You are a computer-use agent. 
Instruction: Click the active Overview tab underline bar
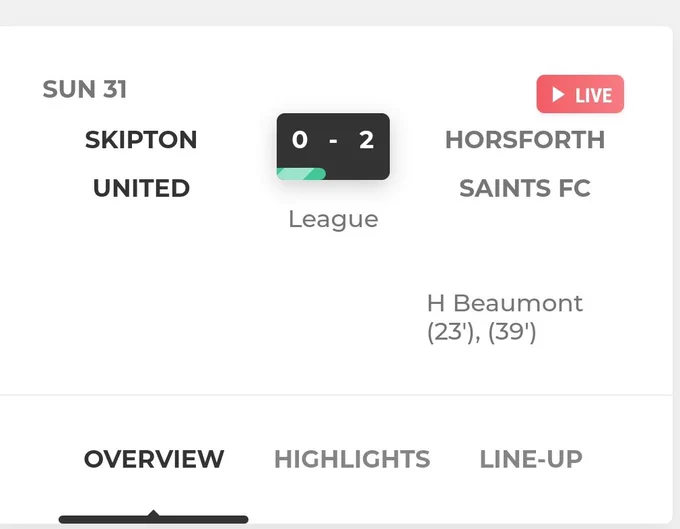click(154, 519)
